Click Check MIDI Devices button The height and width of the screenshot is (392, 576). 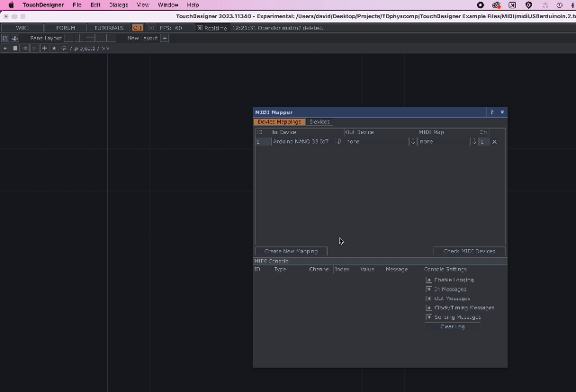click(469, 251)
